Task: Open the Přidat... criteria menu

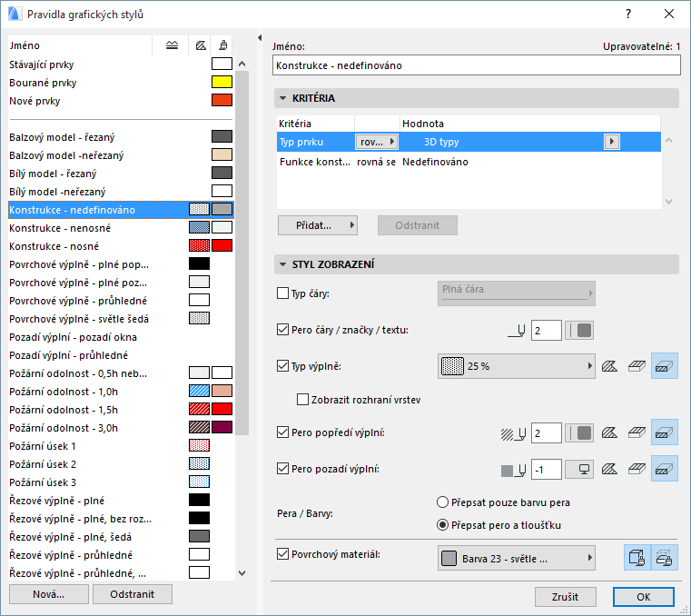Action: pyautogui.click(x=317, y=225)
